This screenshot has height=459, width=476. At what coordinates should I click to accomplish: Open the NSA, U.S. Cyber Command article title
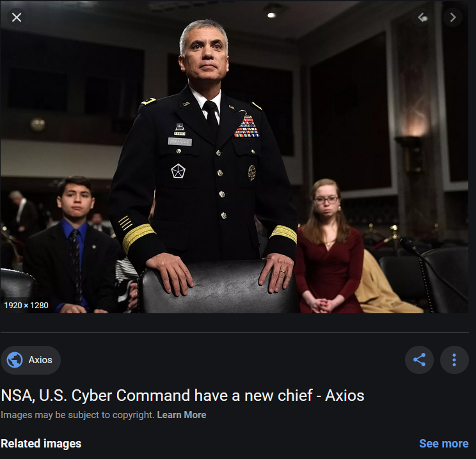pos(182,395)
